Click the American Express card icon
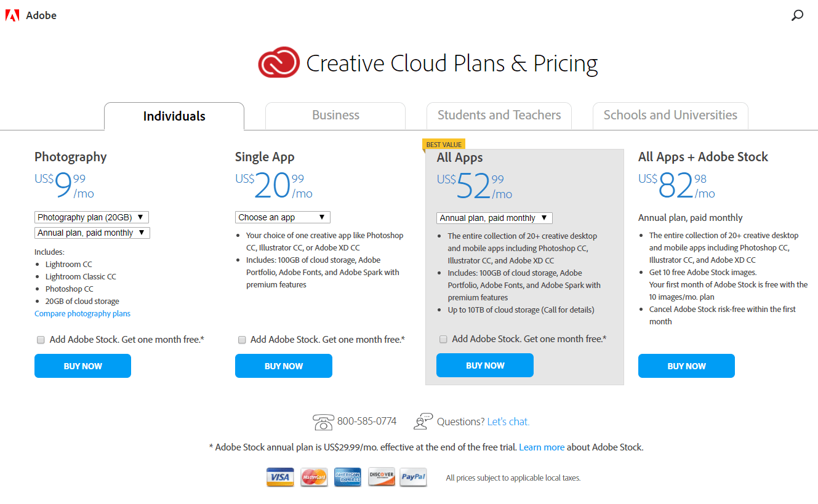 347,477
